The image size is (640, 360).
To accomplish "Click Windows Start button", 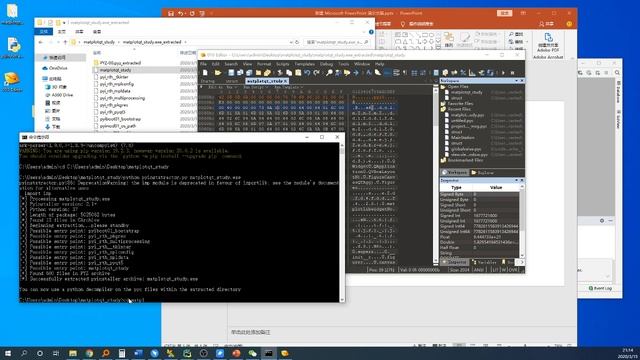I will 8,353.
